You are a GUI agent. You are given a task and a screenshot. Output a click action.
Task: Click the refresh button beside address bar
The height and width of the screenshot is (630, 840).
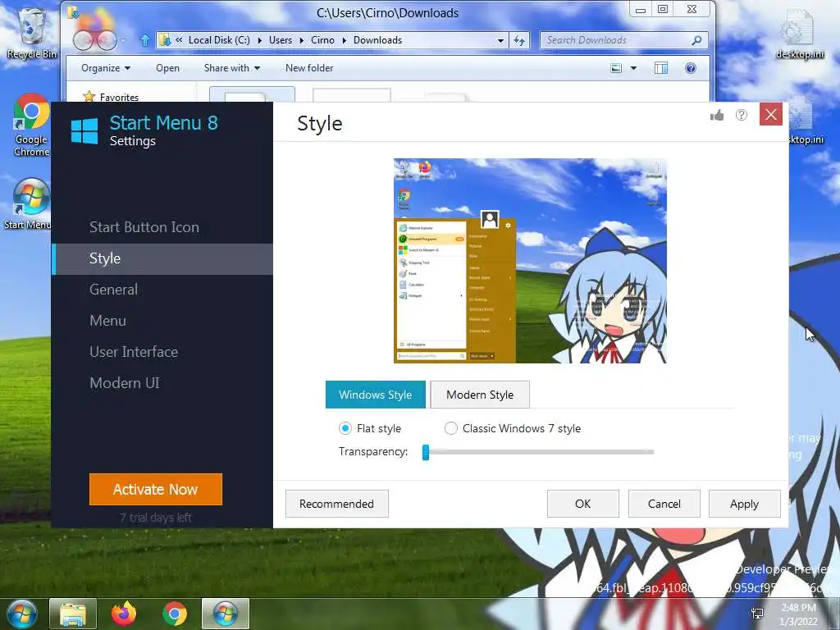(519, 40)
